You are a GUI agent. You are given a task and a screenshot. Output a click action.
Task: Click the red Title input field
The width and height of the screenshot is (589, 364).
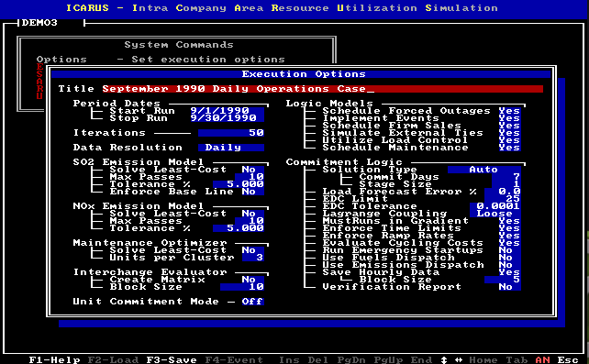pos(323,89)
